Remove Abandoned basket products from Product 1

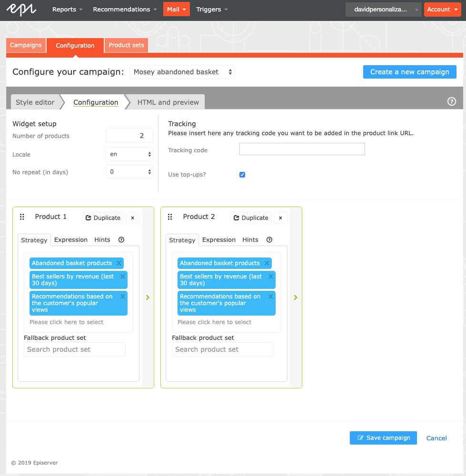tap(119, 263)
